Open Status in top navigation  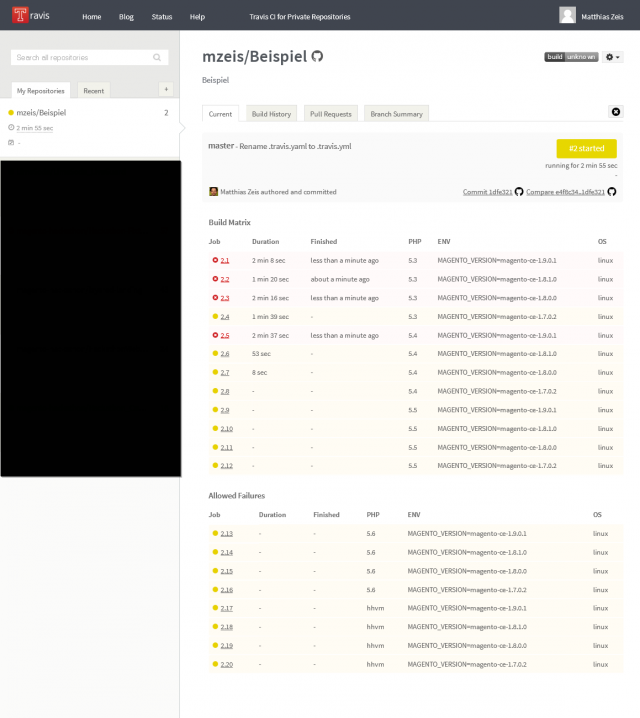point(162,17)
